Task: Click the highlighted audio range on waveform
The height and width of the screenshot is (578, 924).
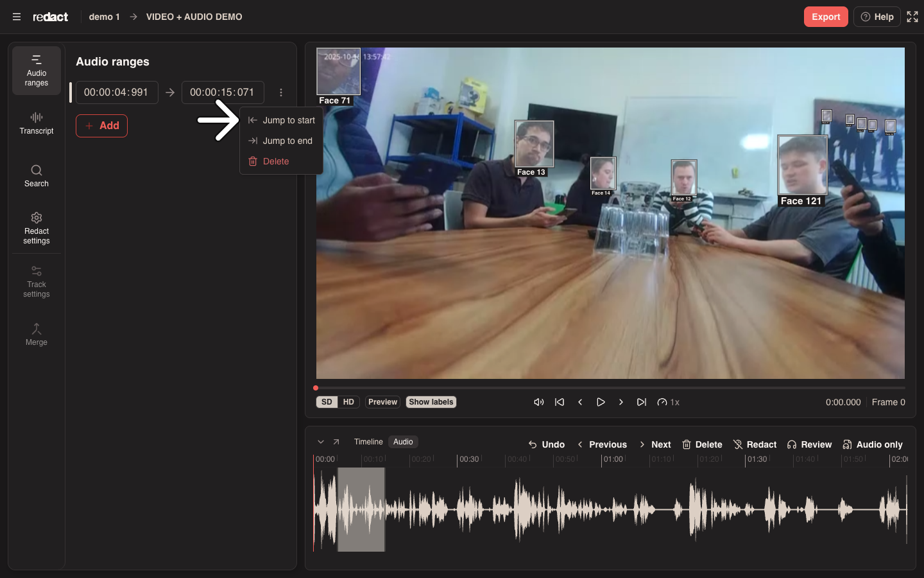Action: [x=361, y=509]
